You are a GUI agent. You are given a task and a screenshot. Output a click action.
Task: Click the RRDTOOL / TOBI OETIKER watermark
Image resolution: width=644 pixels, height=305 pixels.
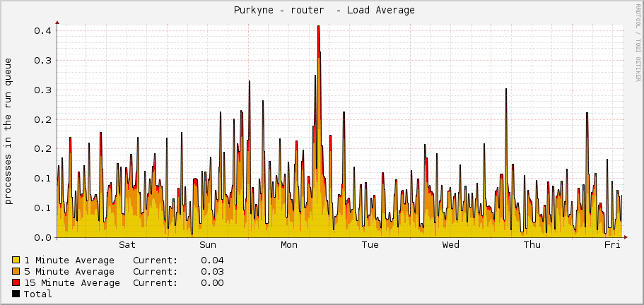point(637,42)
